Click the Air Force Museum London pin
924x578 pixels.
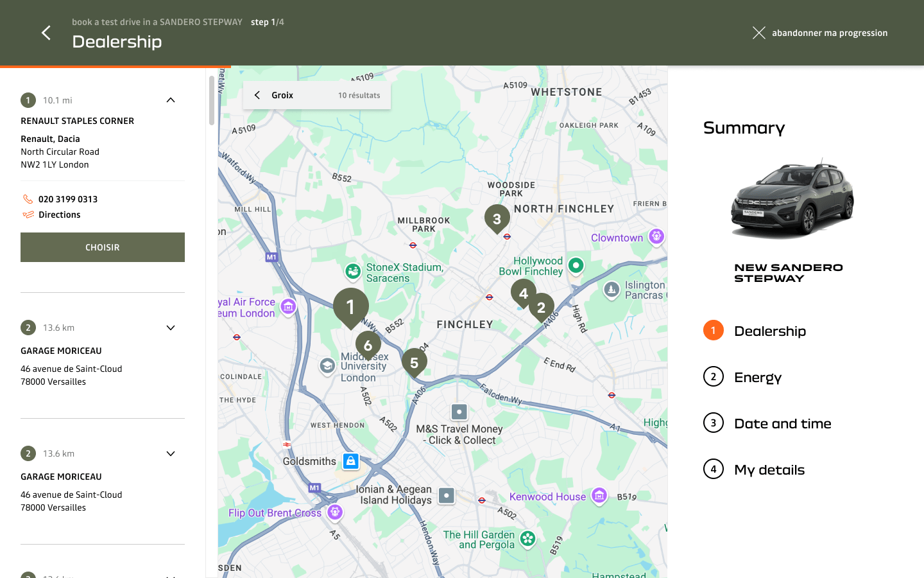pyautogui.click(x=288, y=307)
